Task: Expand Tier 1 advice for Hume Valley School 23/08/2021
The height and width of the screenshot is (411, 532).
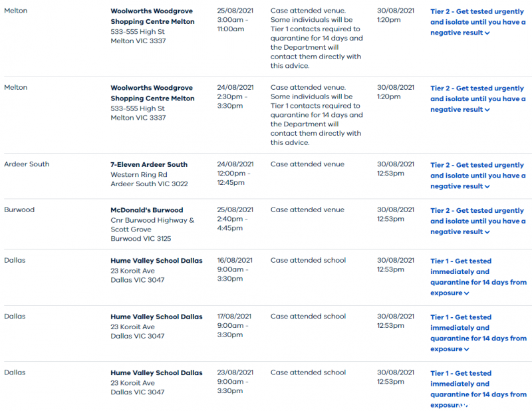Action: [478, 389]
